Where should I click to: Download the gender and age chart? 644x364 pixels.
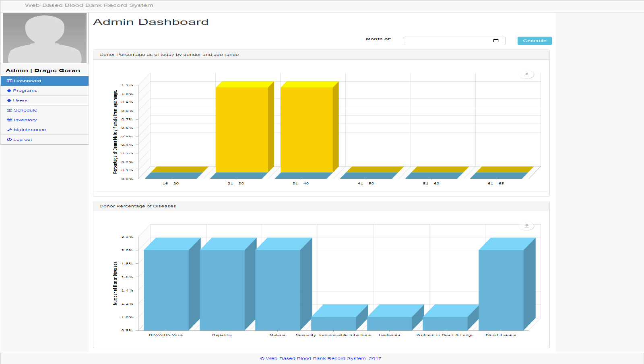526,74
